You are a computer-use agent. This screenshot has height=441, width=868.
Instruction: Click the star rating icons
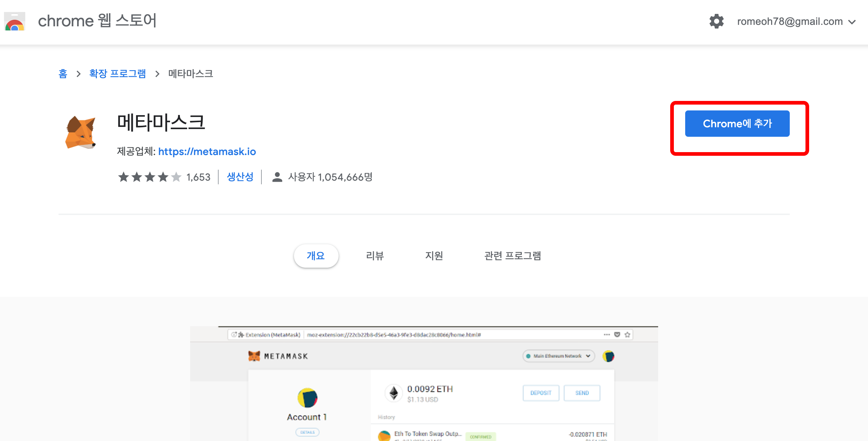click(x=150, y=177)
